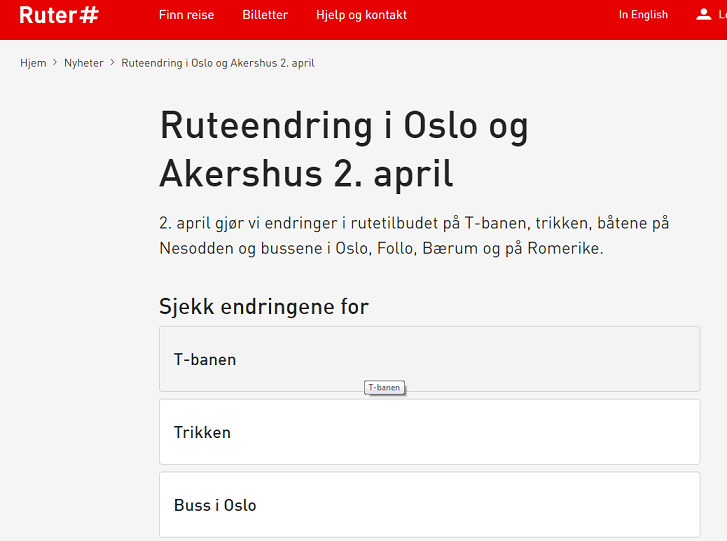Click the user profile icon in the header
This screenshot has width=727, height=541.
[x=703, y=14]
